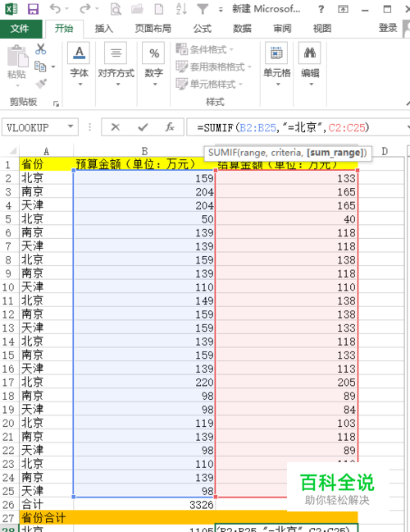
Task: Expand the Paste (粘贴) options arrow
Action: point(17,85)
